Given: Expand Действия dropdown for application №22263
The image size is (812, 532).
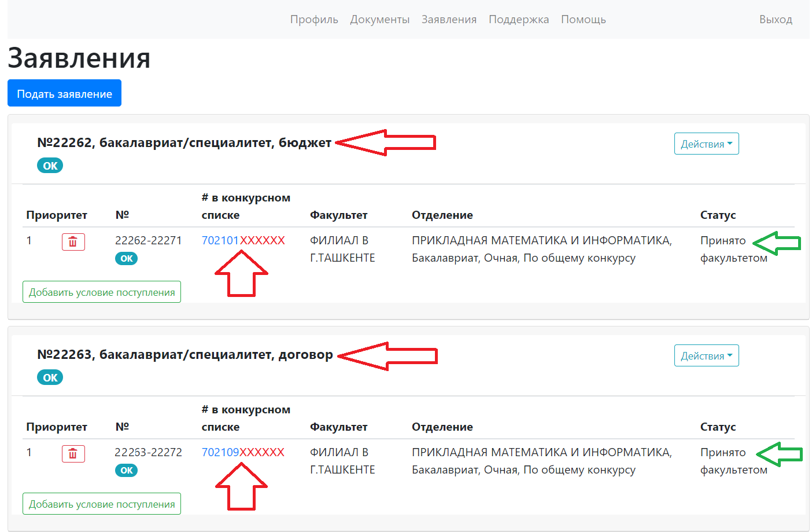Looking at the screenshot, I should (706, 356).
